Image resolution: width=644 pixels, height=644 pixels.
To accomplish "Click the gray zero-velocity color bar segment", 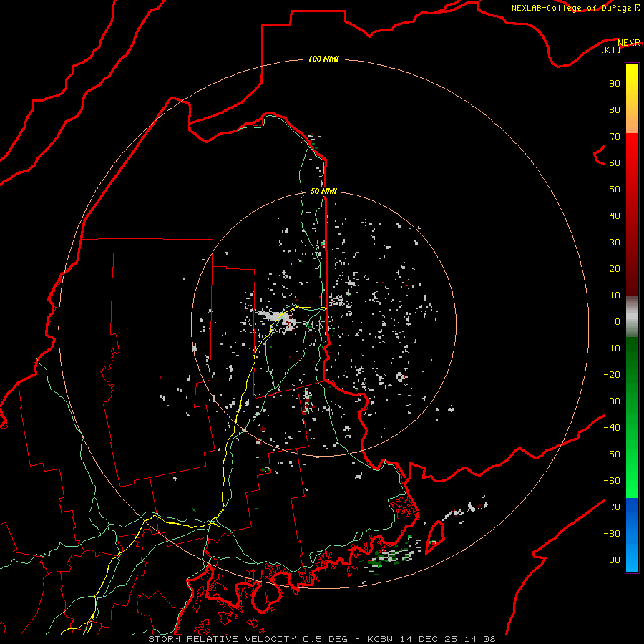I will pyautogui.click(x=632, y=317).
